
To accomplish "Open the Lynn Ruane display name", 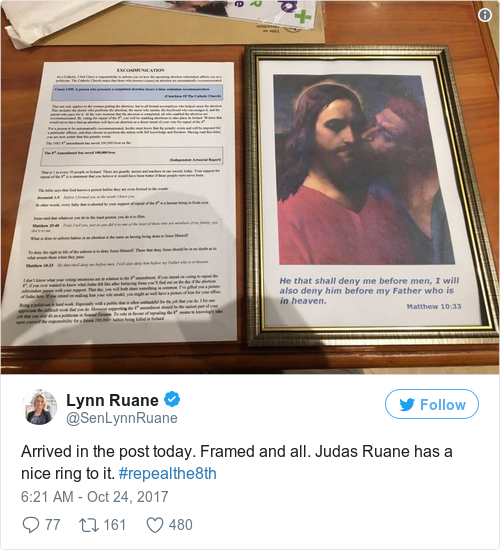I will (112, 400).
